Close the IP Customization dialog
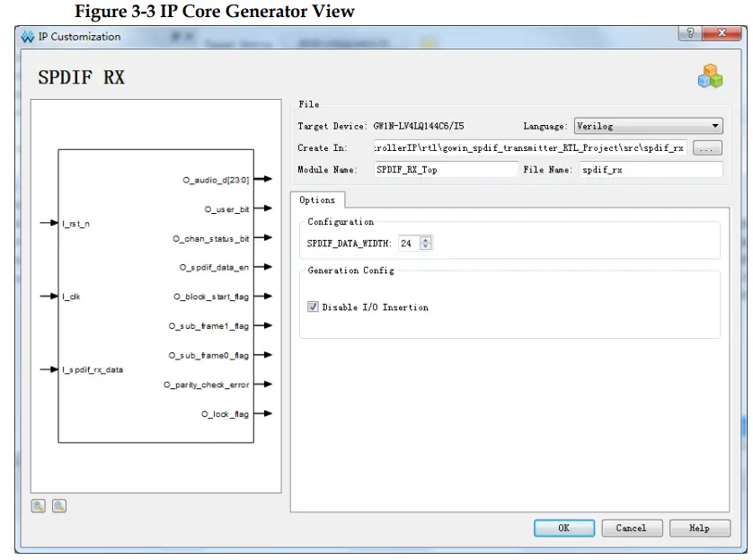This screenshot has height=560, width=753. pyautogui.click(x=722, y=33)
